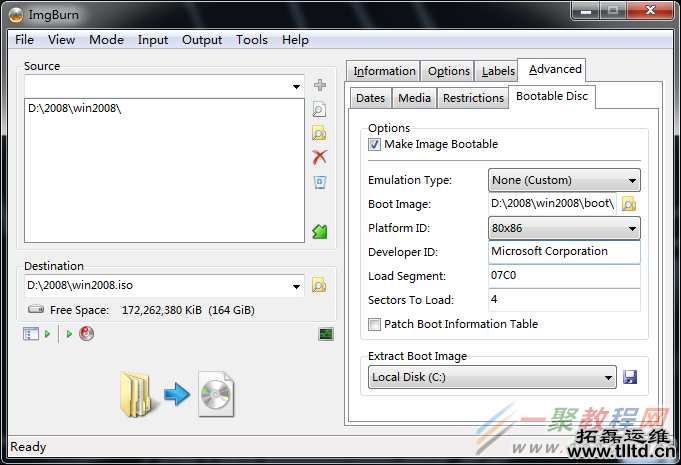Click Free Space value 172,262,380 KiB
The width and height of the screenshot is (681, 465).
point(162,310)
